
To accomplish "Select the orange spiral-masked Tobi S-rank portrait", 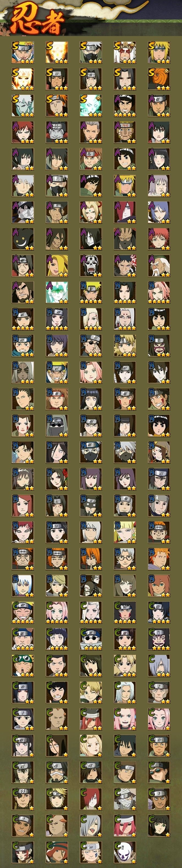I will coord(159,79).
